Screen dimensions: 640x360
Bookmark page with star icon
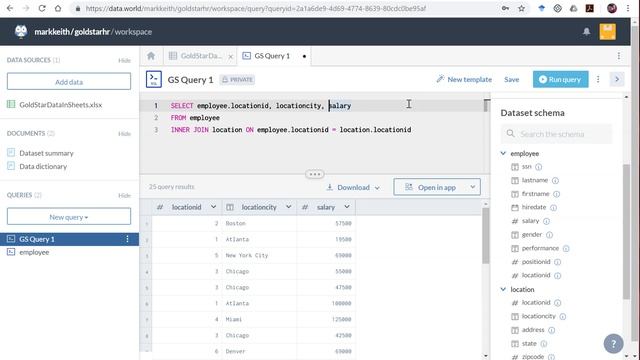tap(521, 8)
